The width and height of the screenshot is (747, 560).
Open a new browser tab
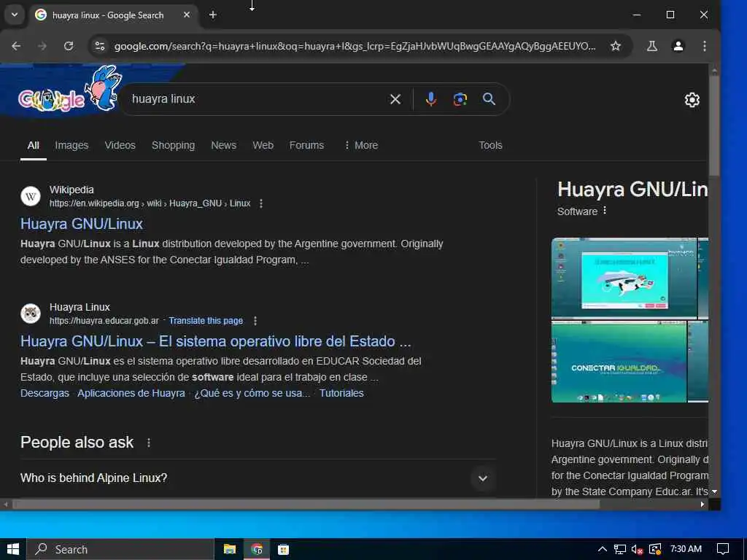coord(213,15)
